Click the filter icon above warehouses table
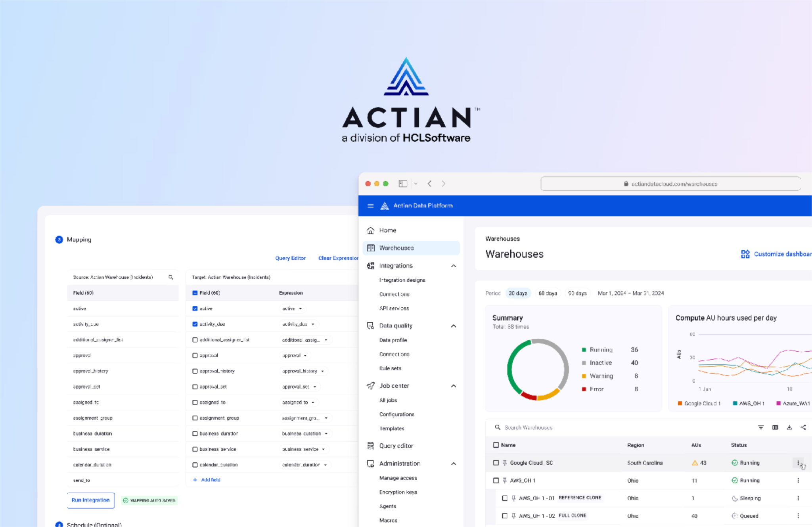Screen dimensions: 812x527 [760, 427]
